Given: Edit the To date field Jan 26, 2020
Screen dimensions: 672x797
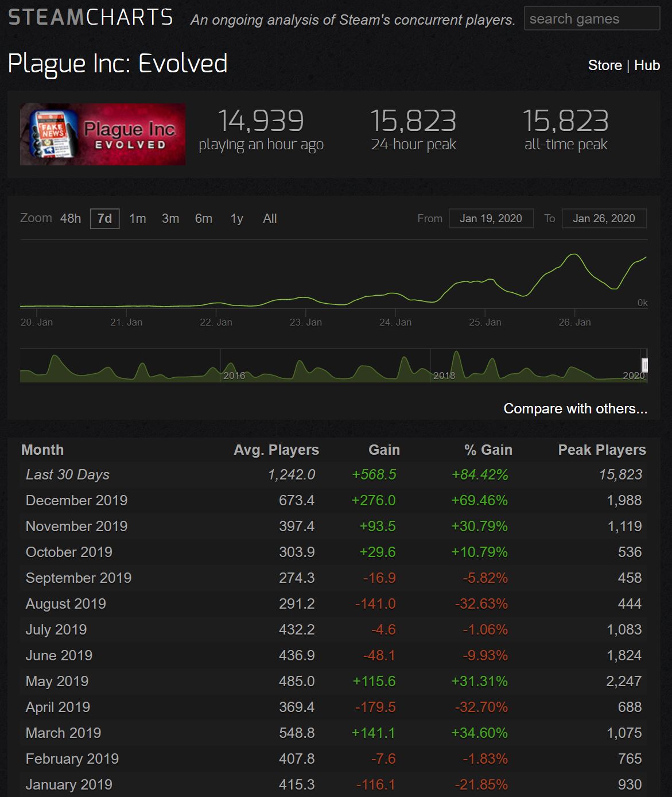Looking at the screenshot, I should [x=604, y=218].
